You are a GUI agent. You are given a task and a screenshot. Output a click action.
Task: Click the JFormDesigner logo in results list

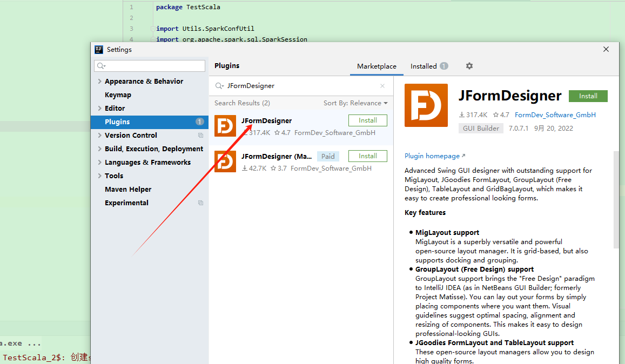point(225,126)
